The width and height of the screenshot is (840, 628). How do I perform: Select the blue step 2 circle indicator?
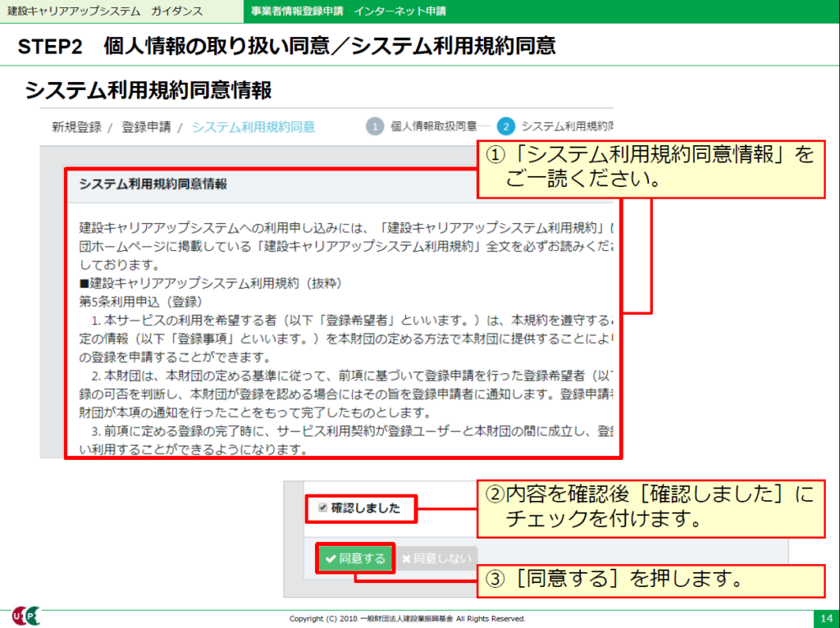point(505,127)
